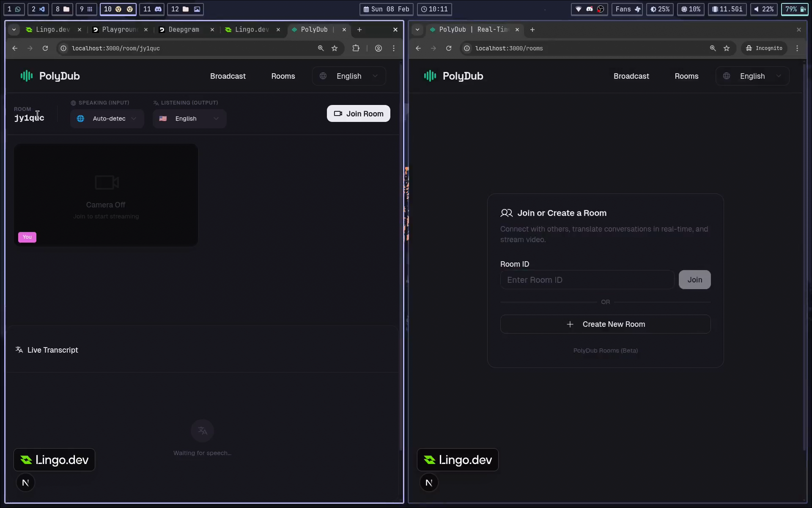812x508 pixels.
Task: Expand the tab search chevron in left browser
Action: click(14, 30)
